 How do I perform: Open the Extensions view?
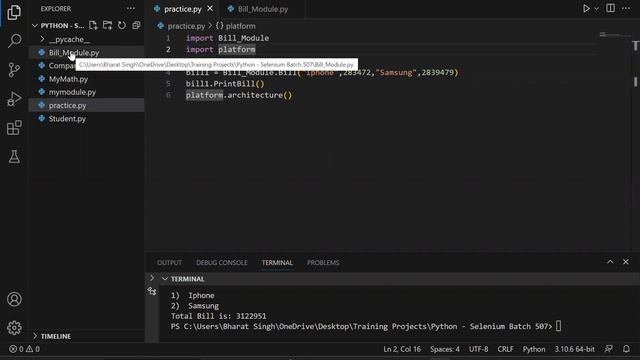14,128
